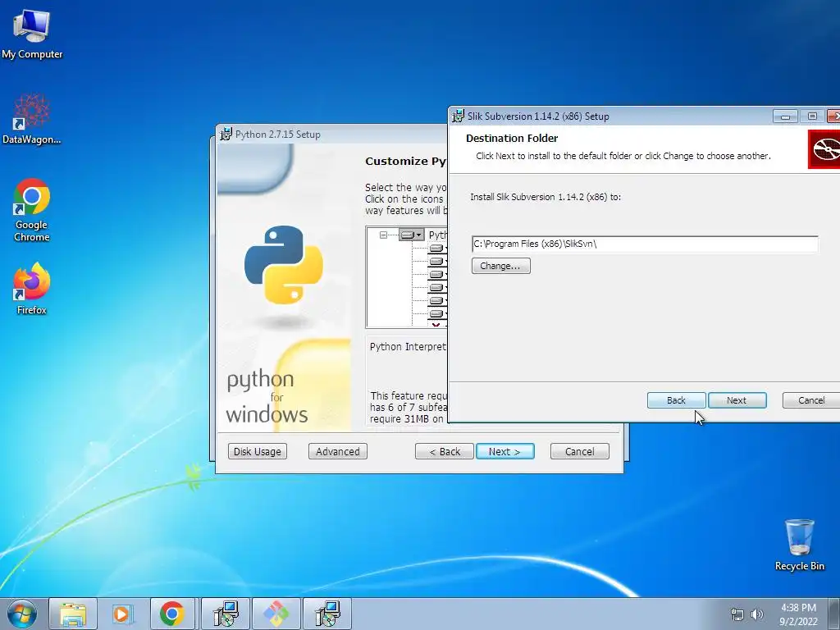
Task: Minimize the Slik Subversion Setup window
Action: [x=785, y=116]
